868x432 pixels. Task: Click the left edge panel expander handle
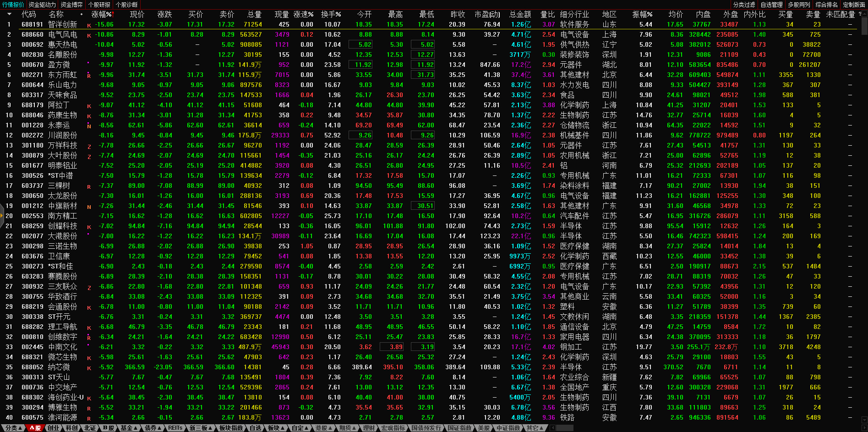click(2, 224)
